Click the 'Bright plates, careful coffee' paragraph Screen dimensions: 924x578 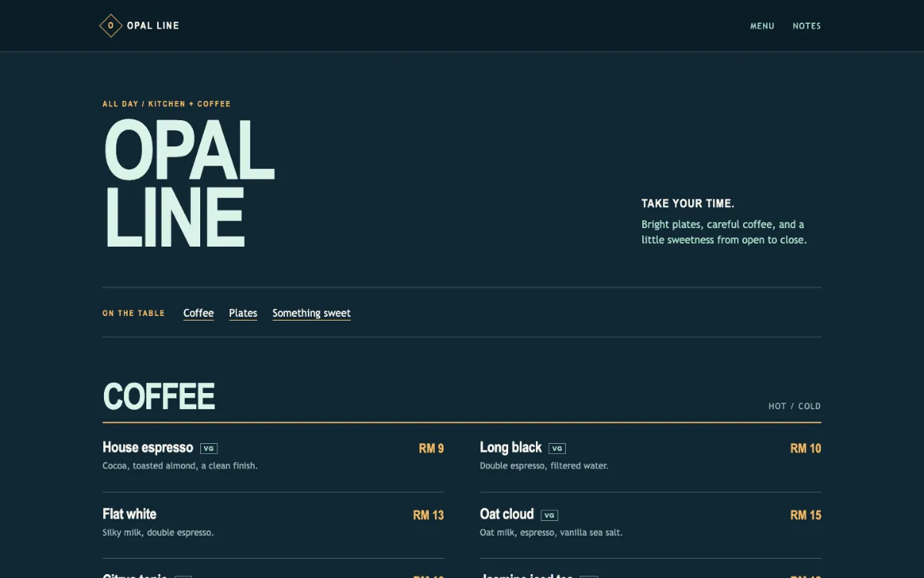(724, 232)
